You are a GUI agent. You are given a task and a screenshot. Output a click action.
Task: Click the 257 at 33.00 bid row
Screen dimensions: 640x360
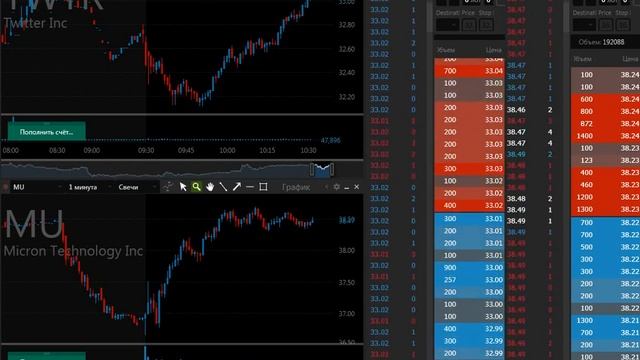(469, 280)
